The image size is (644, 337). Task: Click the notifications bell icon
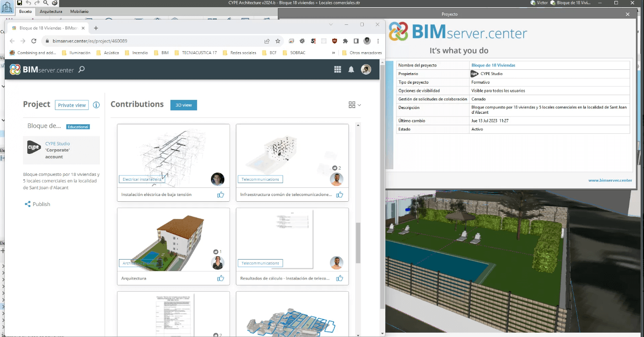coord(351,70)
